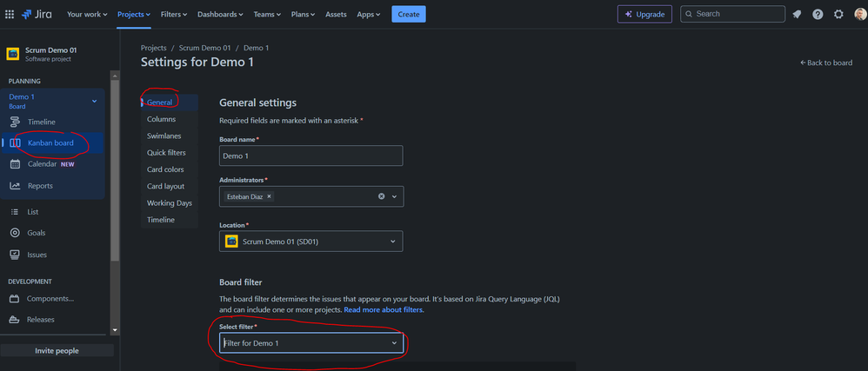Open the Administrators dropdown chevron
Image resolution: width=868 pixels, height=371 pixels.
click(395, 196)
